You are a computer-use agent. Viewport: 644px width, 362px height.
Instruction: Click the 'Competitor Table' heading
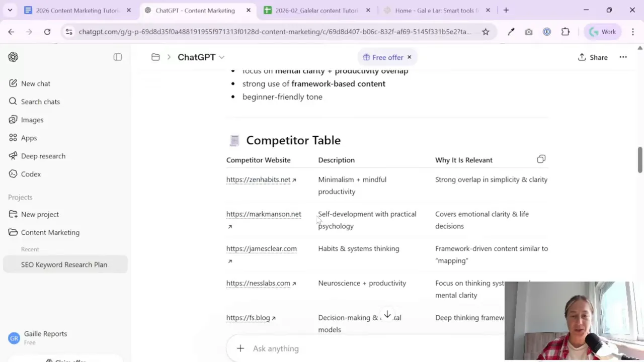coord(293,140)
